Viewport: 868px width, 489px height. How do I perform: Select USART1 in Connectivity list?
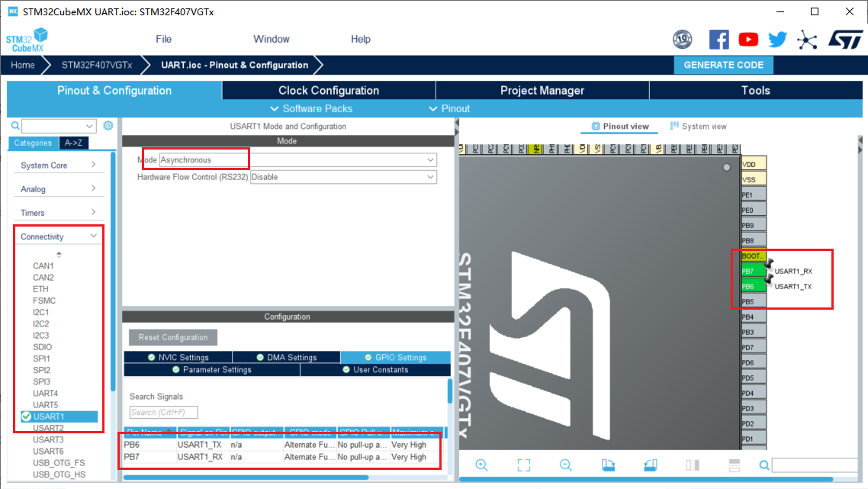point(59,417)
